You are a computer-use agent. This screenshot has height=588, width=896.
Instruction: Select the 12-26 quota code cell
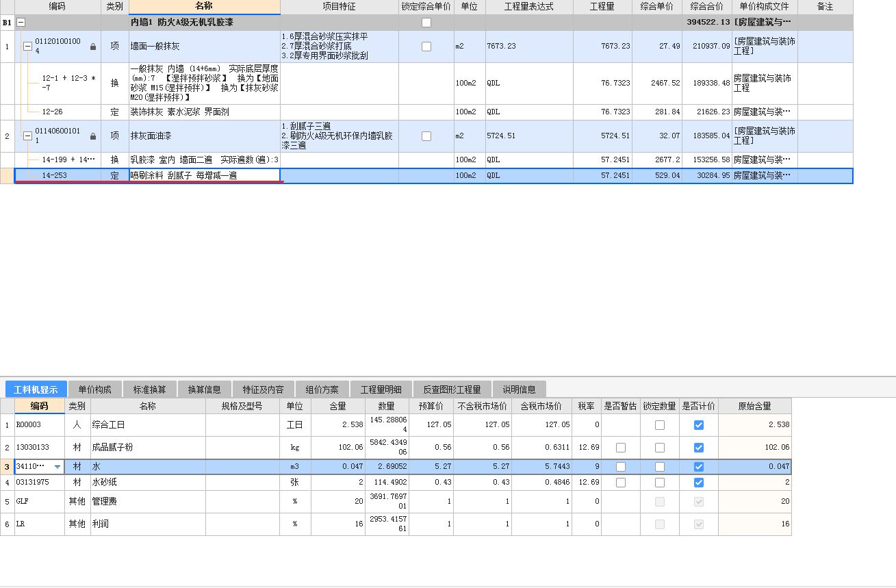(x=57, y=112)
